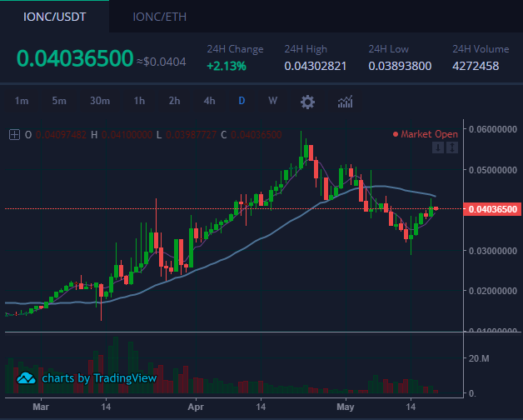
Task: Click the 0.06000000 price axis label
Action: [x=493, y=129]
